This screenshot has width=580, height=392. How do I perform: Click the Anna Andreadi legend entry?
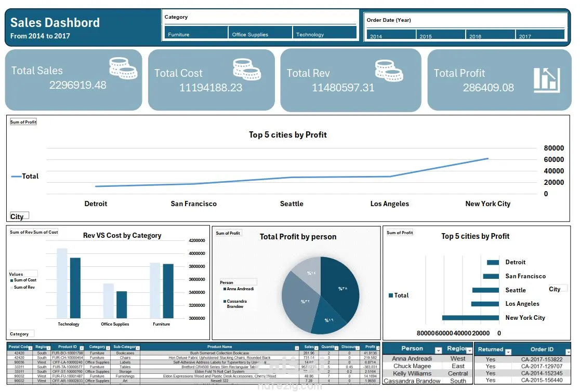(x=239, y=289)
